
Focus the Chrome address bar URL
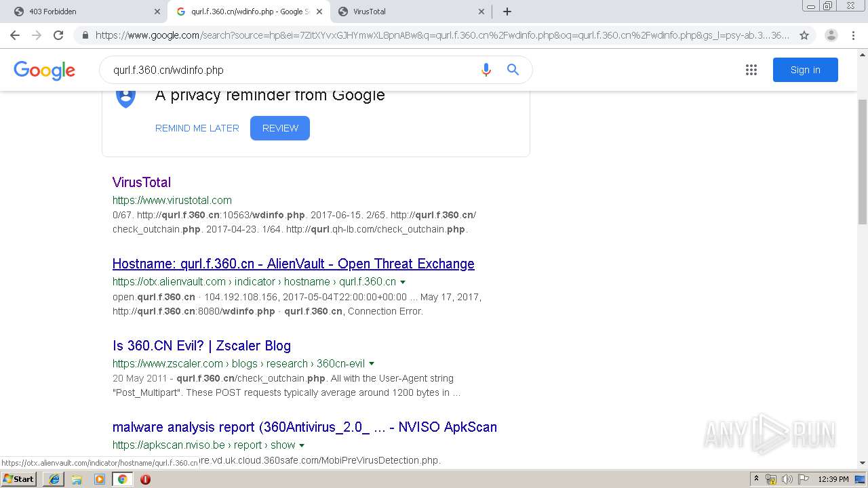442,35
